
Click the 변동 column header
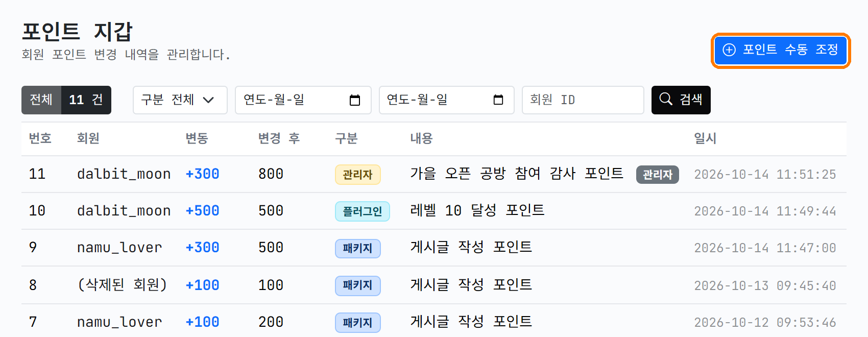197,138
